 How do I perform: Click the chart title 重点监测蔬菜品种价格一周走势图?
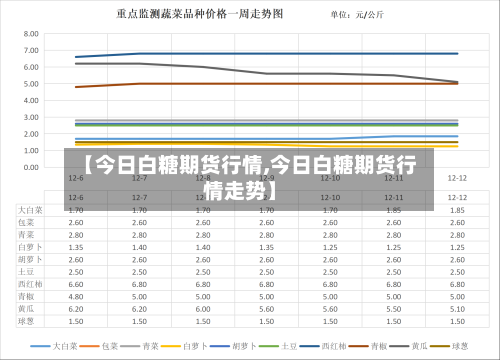(200, 14)
